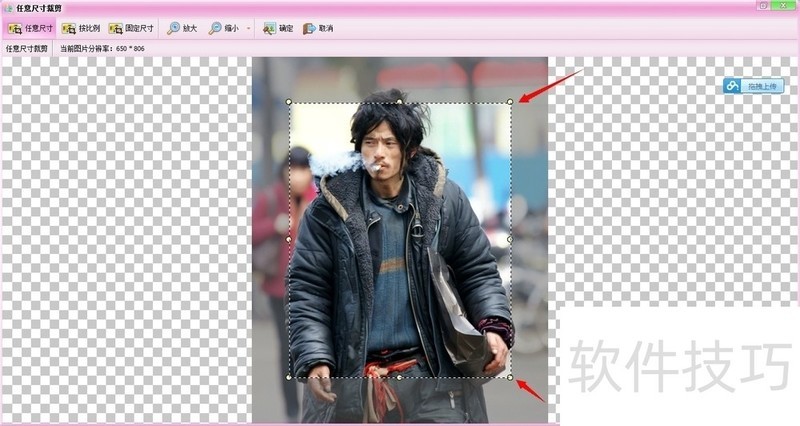Click the 任意尺寸裁剪 mode label

click(27, 48)
